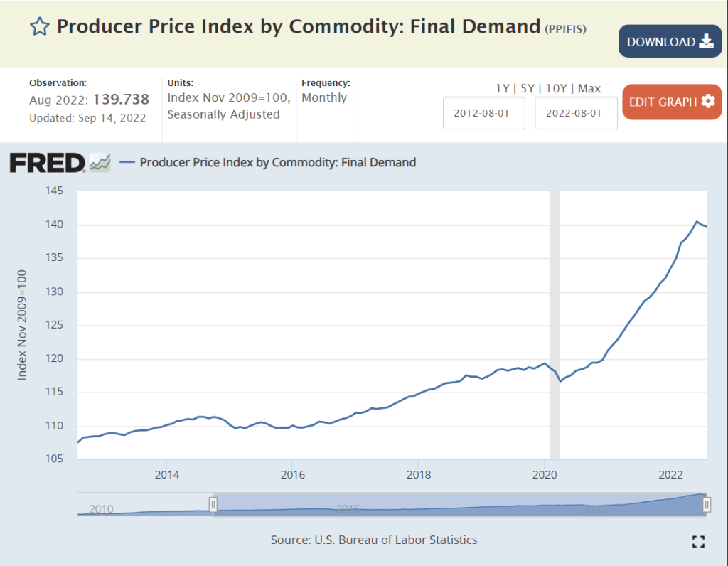Open the chart in fullscreen mode
Image resolution: width=728 pixels, height=566 pixels.
coord(698,542)
